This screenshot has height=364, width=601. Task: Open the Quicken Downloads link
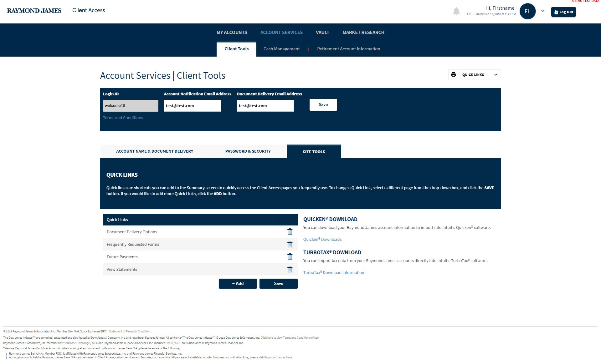pos(322,240)
